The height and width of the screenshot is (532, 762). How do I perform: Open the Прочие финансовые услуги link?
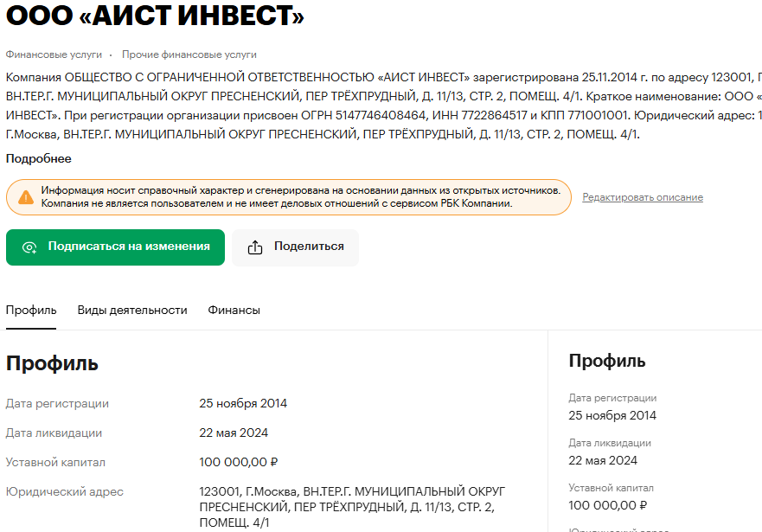189,54
